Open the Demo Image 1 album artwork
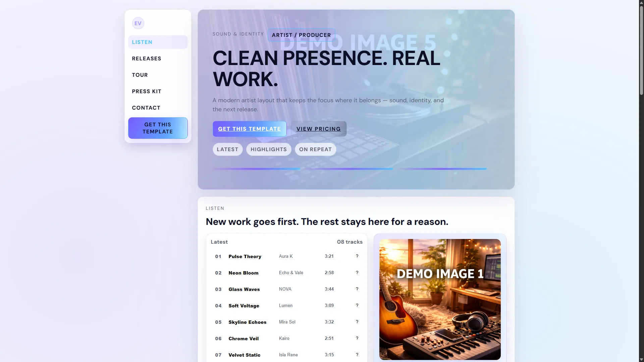 click(440, 299)
